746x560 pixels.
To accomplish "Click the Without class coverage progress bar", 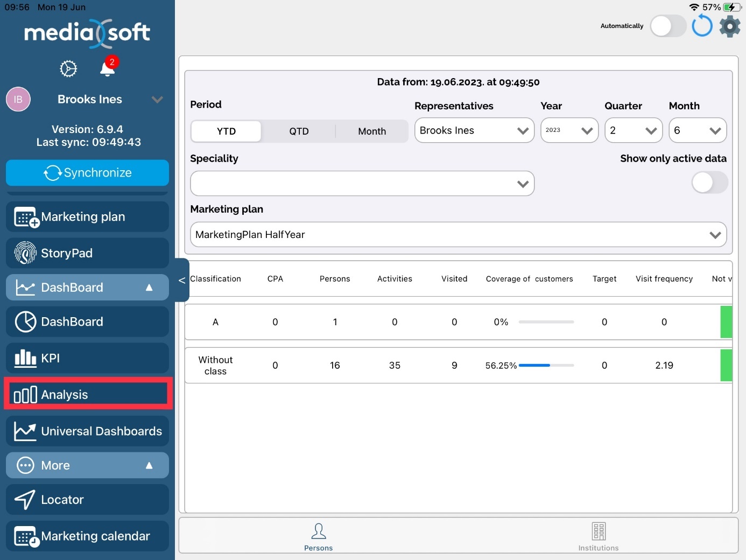I will (x=546, y=366).
